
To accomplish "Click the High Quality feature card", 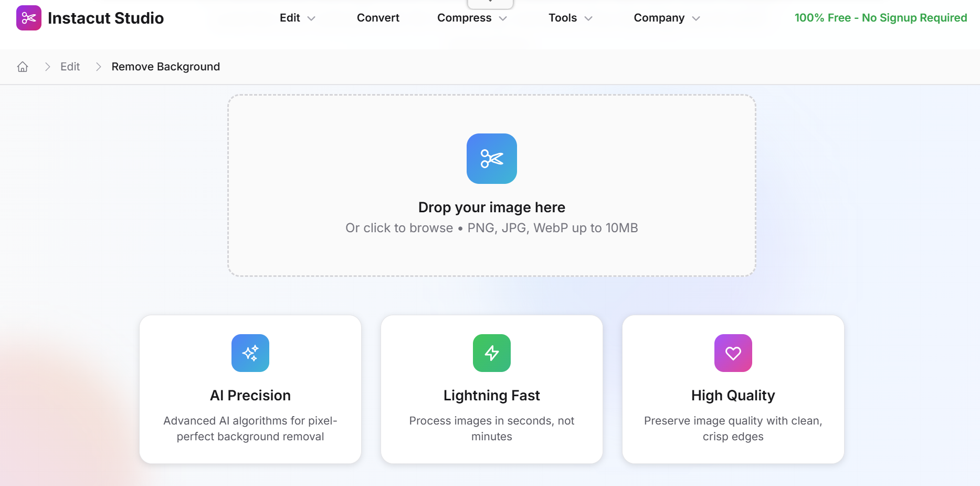I will coord(733,389).
